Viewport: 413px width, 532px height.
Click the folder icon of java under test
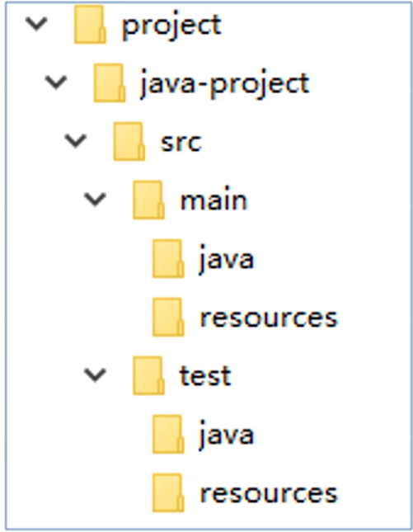168,435
